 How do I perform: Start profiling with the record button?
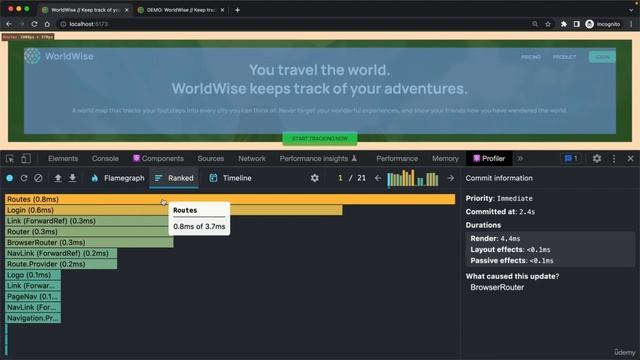(x=10, y=178)
